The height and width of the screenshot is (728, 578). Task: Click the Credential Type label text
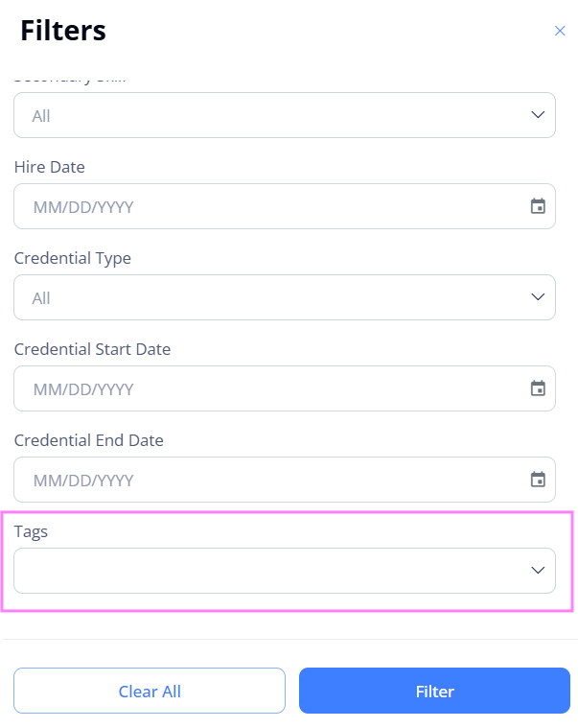[73, 259]
